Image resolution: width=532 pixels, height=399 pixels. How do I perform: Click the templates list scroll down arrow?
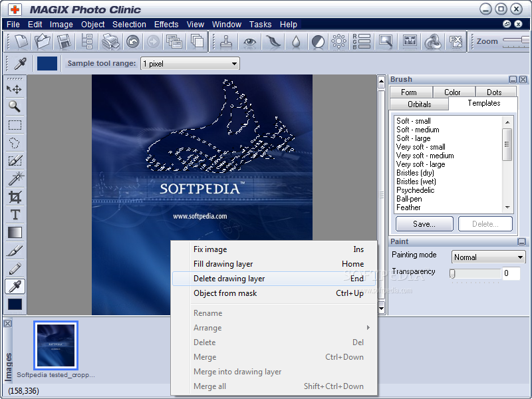[x=507, y=207]
